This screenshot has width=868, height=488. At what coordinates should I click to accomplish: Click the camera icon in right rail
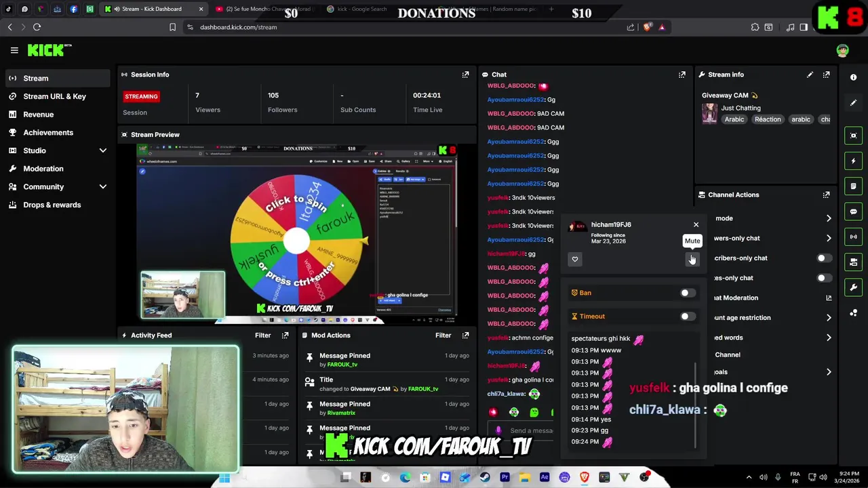853,262
